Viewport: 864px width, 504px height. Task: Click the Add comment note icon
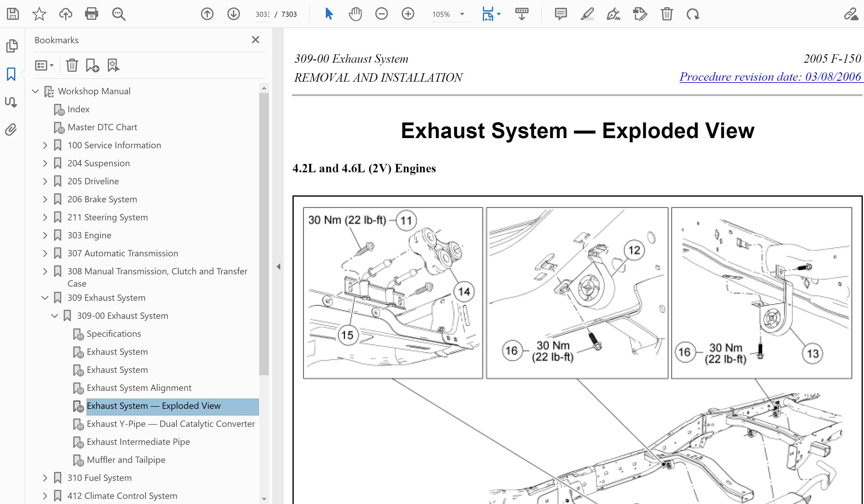click(x=561, y=14)
